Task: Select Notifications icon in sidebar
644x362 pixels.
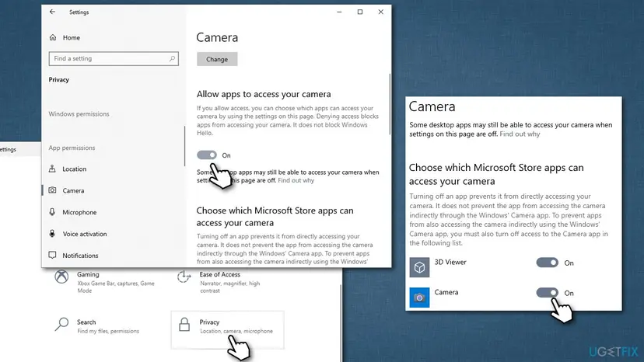Action: click(52, 256)
